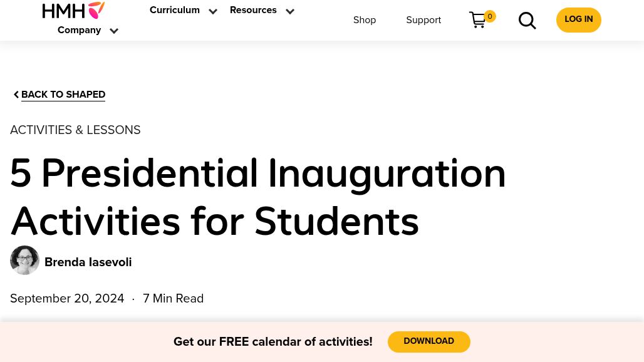Open the Curriculum menu label
Image resolution: width=644 pixels, height=362 pixels.
click(174, 11)
